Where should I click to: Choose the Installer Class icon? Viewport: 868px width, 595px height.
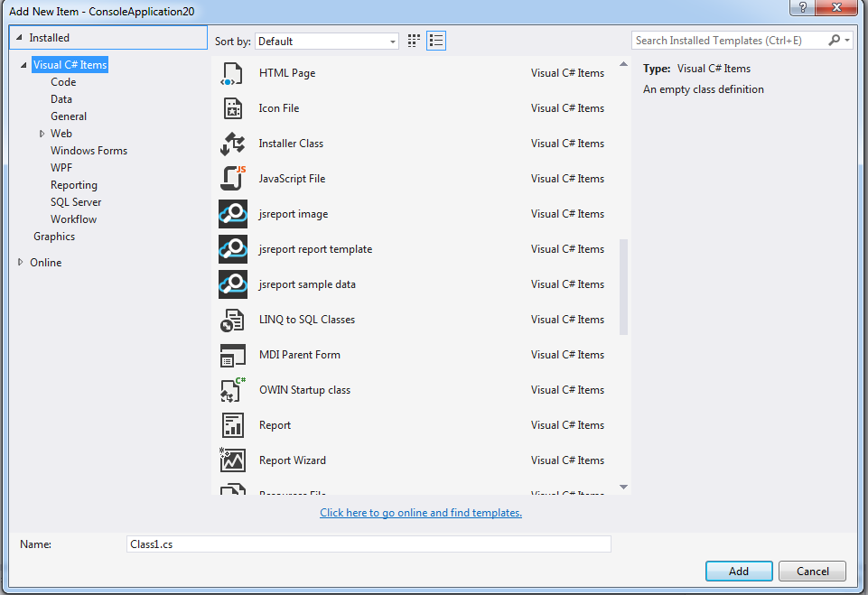pyautogui.click(x=232, y=144)
